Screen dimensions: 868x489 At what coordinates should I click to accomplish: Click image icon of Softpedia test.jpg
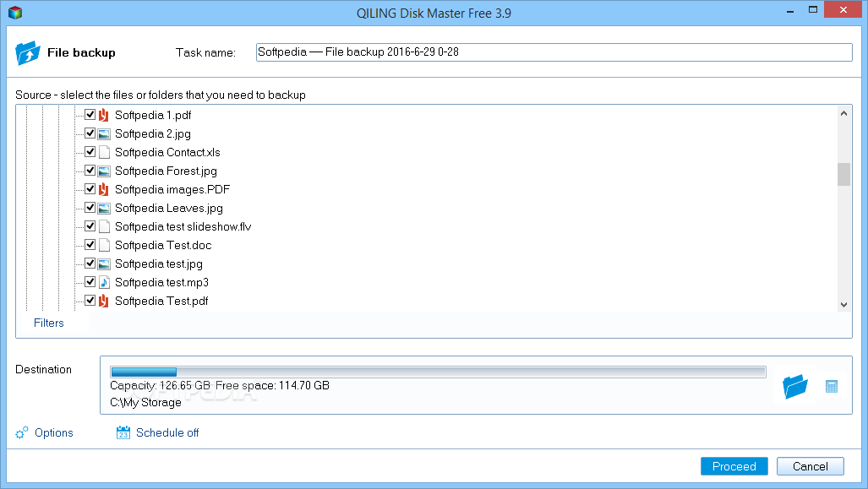[103, 264]
